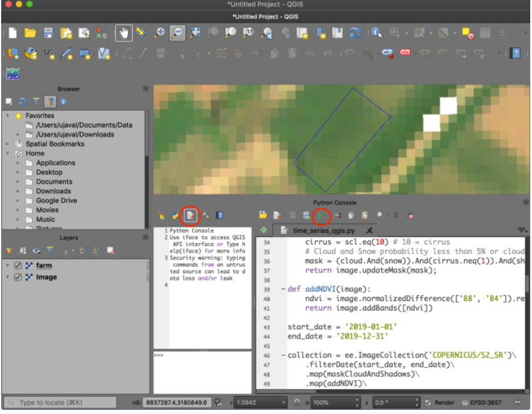Click the Browser panel info icon

[x=63, y=102]
